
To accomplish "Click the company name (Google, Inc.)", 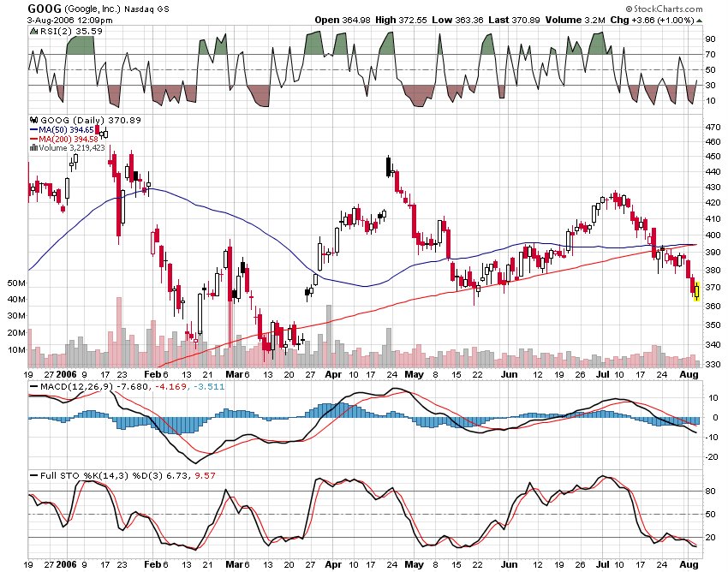I will click(92, 9).
